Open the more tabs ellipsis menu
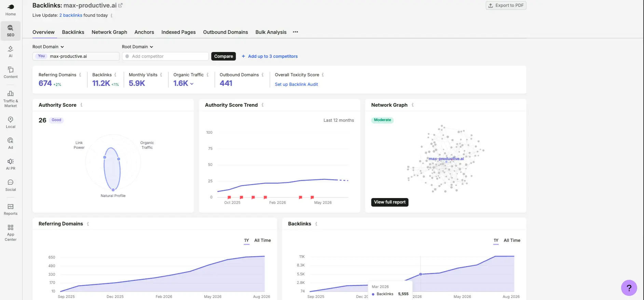The height and width of the screenshot is (300, 644). (296, 32)
